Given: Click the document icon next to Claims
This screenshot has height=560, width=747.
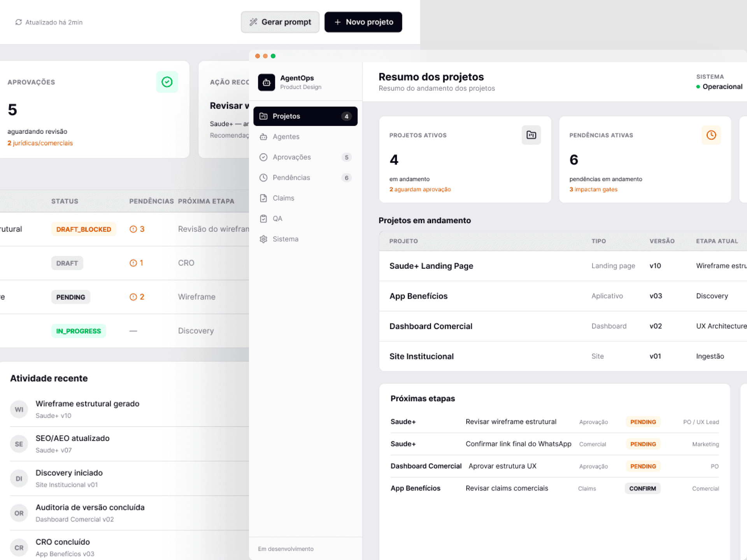Looking at the screenshot, I should (x=263, y=198).
